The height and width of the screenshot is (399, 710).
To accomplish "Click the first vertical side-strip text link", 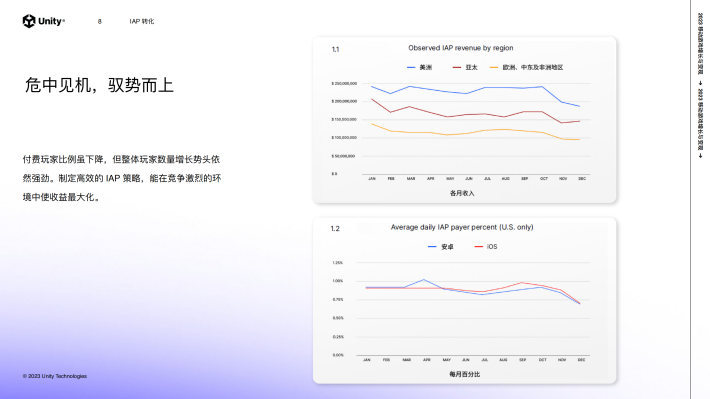I will pyautogui.click(x=700, y=43).
